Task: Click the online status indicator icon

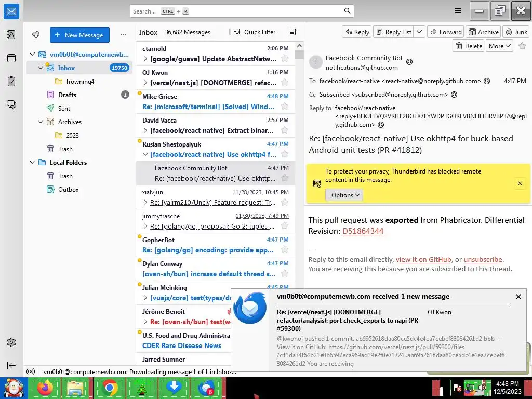Action: pyautogui.click(x=31, y=371)
